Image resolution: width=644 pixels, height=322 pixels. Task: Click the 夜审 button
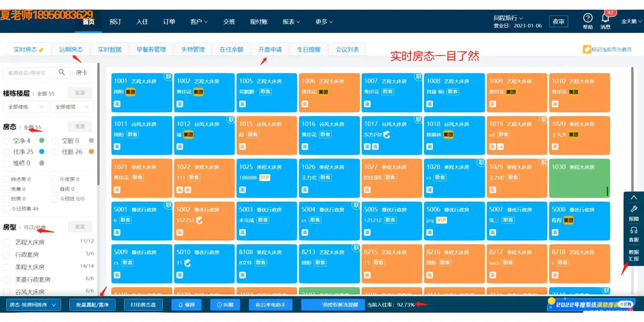tap(558, 21)
